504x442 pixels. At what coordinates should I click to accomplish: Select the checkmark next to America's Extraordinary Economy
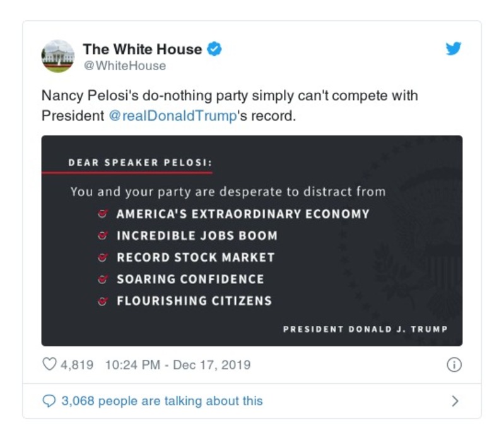(102, 214)
